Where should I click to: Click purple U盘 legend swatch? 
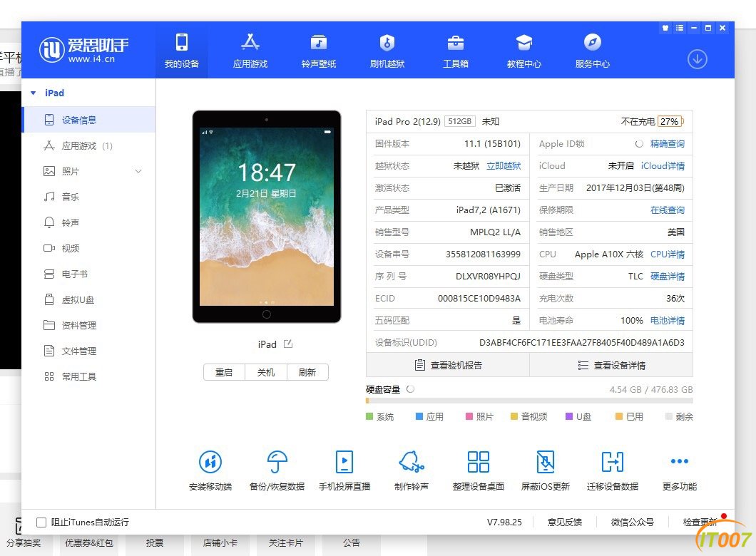tap(569, 416)
